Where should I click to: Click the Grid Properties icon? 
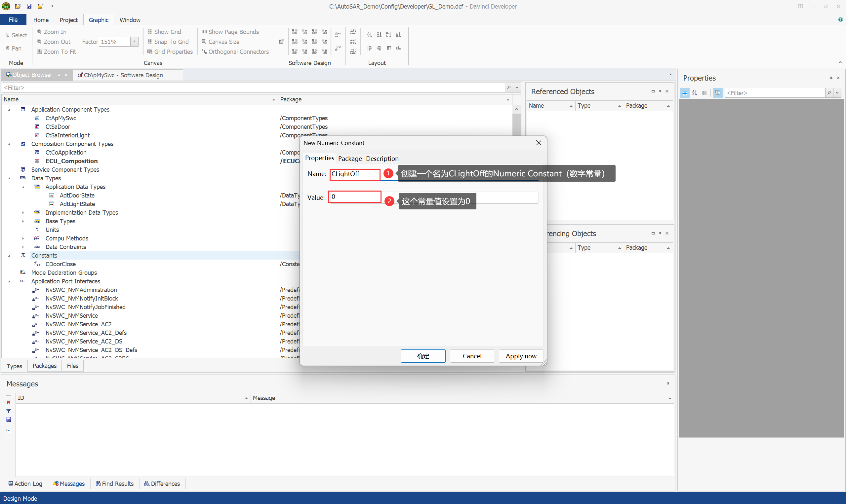point(150,52)
